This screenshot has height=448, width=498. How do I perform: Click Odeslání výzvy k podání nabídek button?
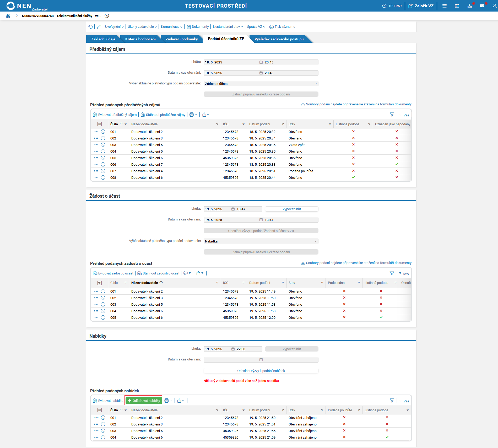261,371
